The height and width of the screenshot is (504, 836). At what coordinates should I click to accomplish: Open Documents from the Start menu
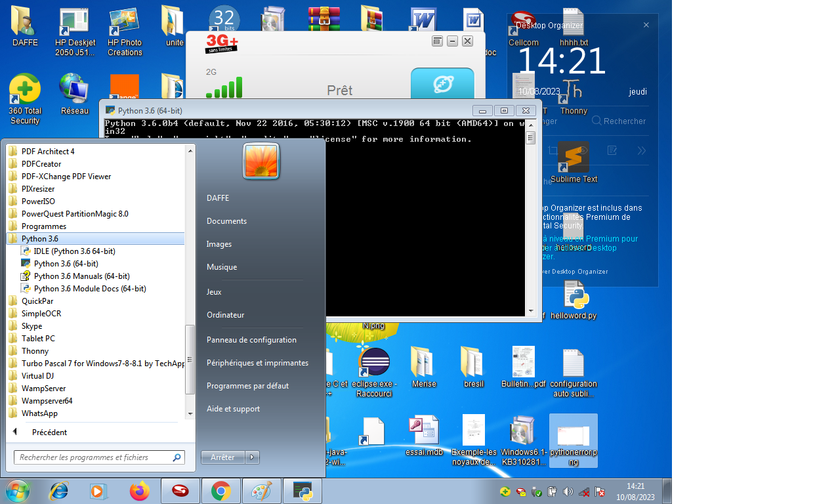tap(226, 221)
